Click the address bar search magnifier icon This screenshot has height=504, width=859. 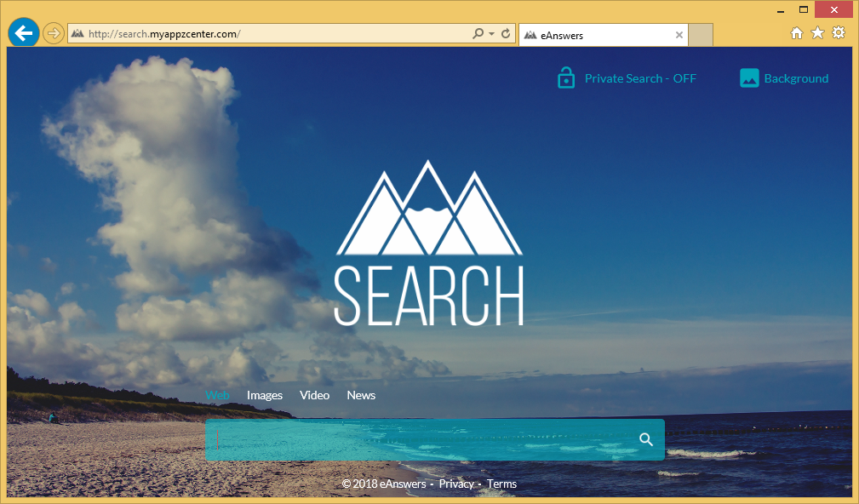pos(478,33)
